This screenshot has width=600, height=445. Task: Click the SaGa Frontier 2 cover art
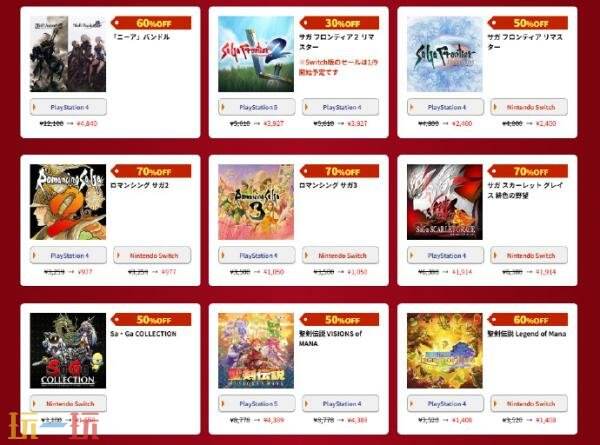[x=256, y=54]
